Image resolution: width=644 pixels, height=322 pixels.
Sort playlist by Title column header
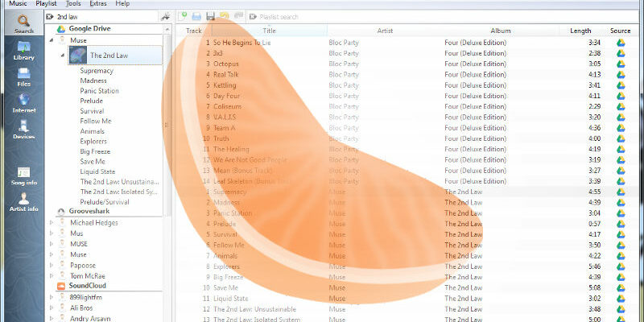[x=270, y=31]
